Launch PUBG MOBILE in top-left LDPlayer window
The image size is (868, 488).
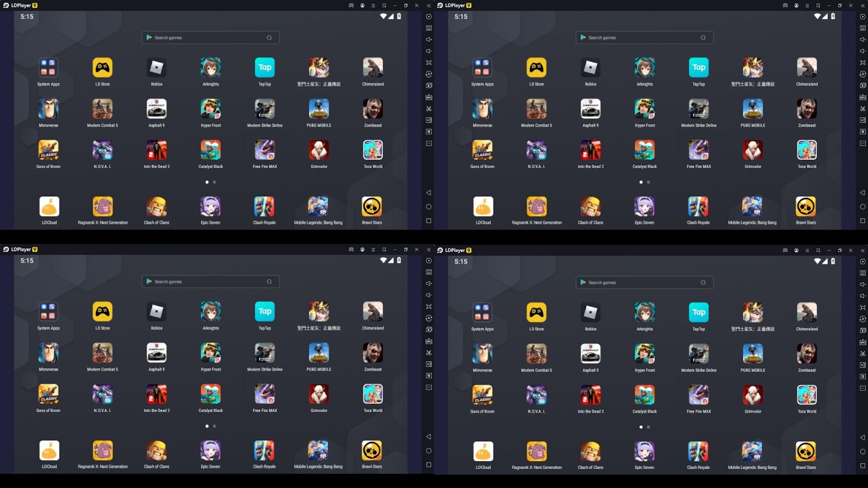pos(319,109)
